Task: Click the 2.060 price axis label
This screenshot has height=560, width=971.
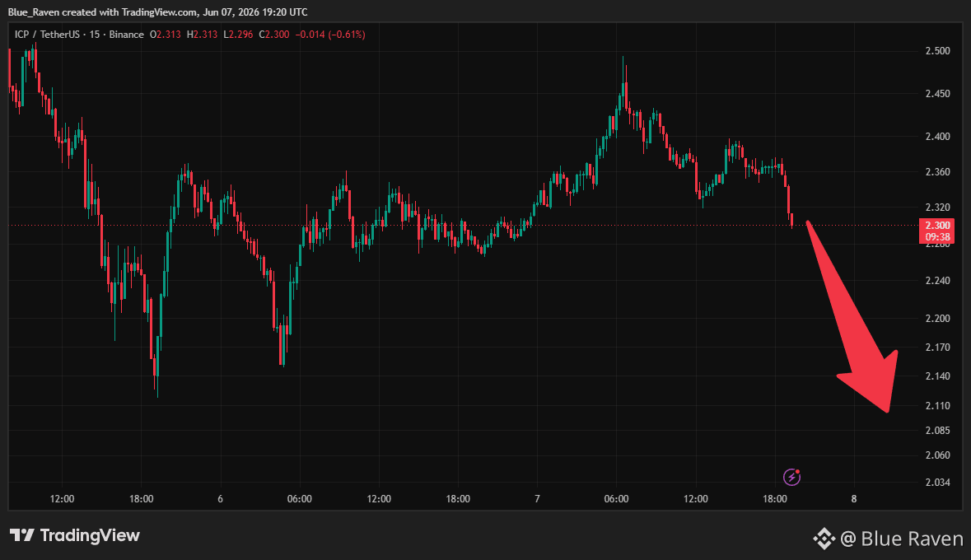Action: pos(937,455)
